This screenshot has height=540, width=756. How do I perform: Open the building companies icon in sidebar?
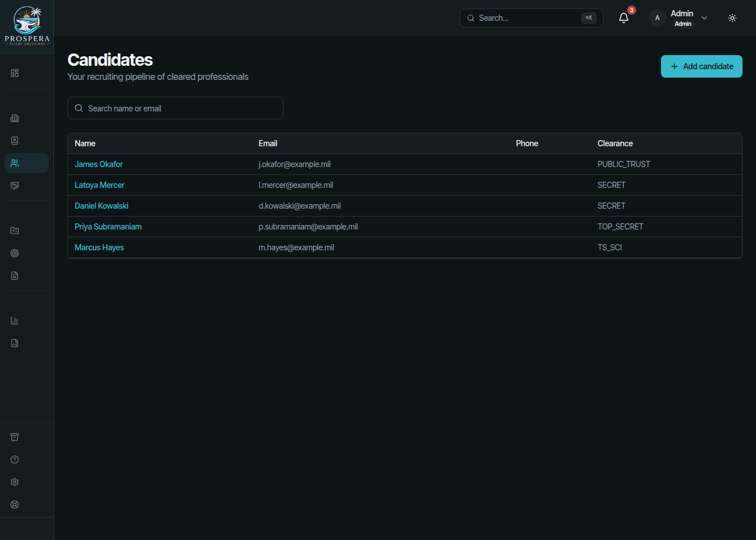[15, 118]
